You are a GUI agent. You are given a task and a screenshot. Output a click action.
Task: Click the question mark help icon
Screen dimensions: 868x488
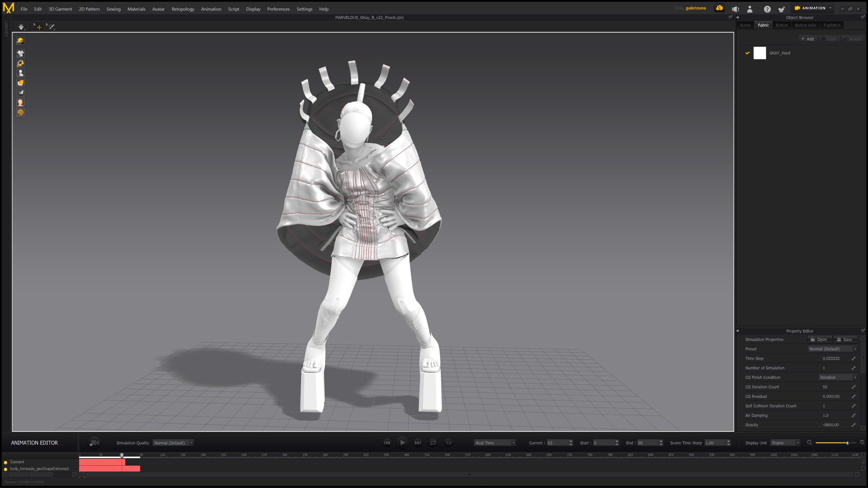tap(767, 9)
